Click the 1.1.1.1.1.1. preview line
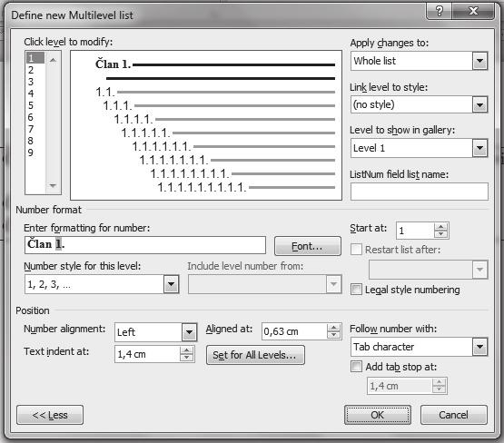This screenshot has height=443, width=504. coord(233,146)
